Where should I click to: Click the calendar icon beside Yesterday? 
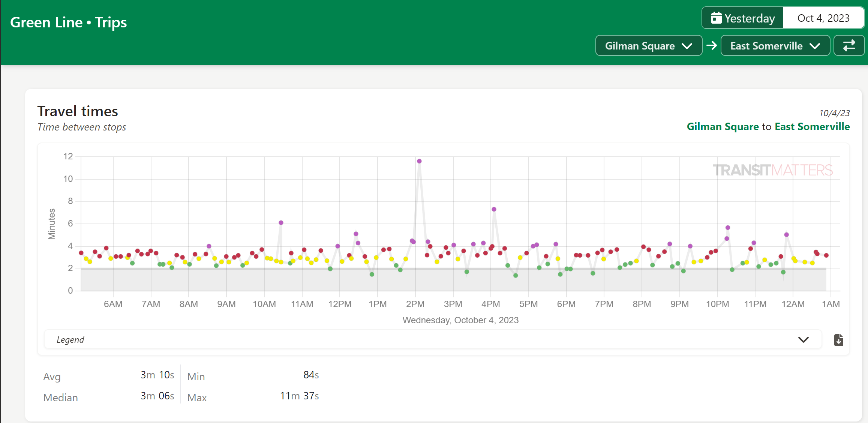pyautogui.click(x=716, y=18)
